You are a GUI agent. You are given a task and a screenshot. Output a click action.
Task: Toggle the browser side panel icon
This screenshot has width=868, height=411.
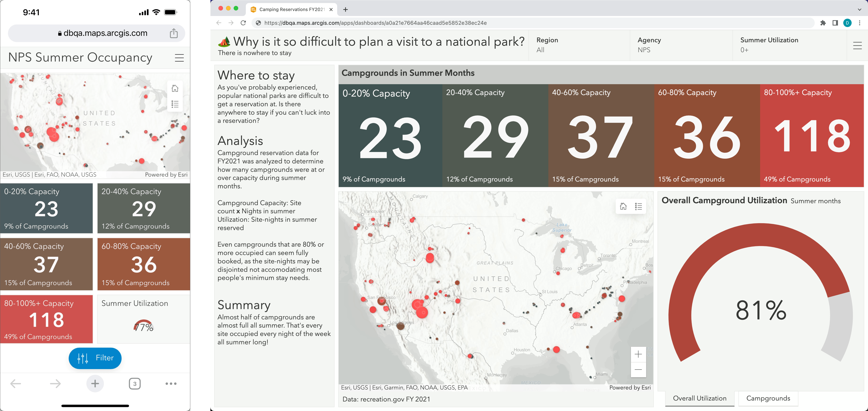[835, 23]
